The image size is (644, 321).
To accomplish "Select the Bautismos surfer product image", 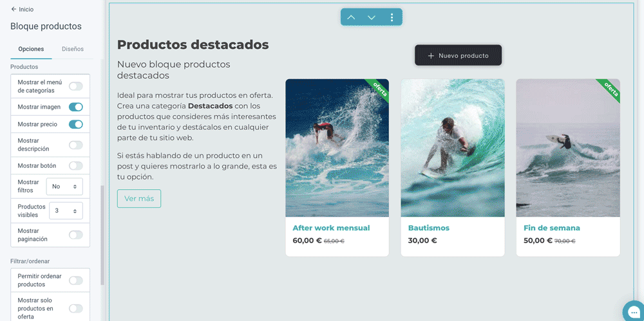I will (453, 148).
